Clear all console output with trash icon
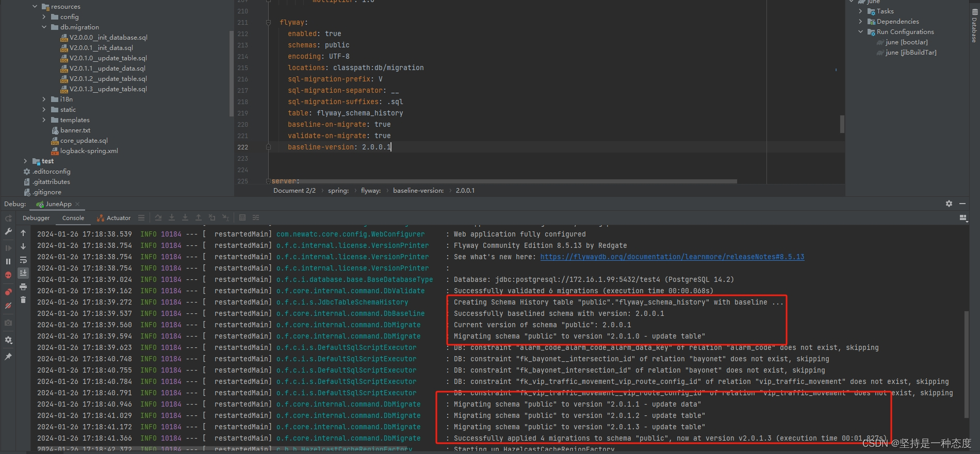The image size is (980, 454). point(23,299)
